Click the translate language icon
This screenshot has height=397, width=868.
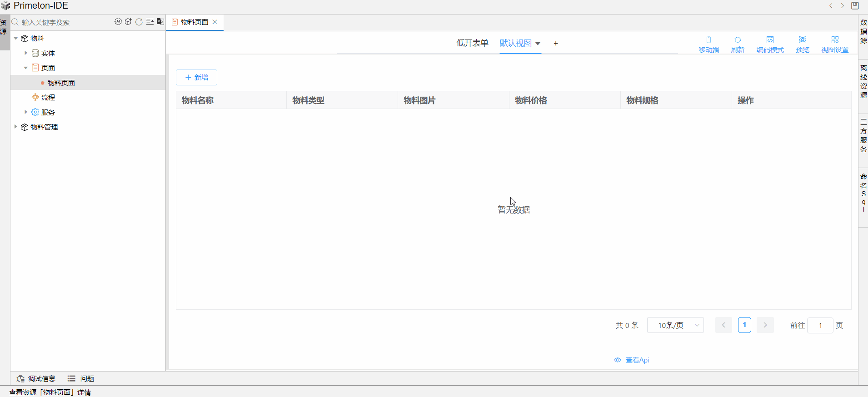click(160, 21)
